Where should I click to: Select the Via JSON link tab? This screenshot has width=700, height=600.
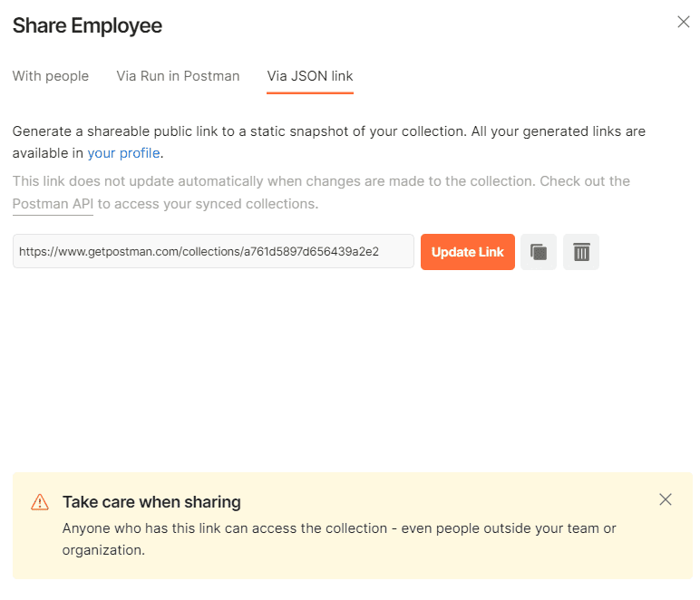tap(310, 76)
